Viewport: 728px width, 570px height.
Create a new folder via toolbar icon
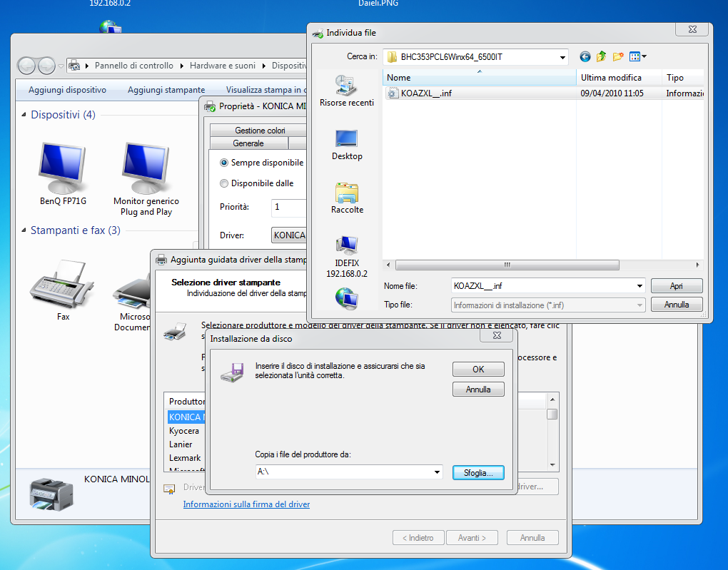(x=617, y=56)
